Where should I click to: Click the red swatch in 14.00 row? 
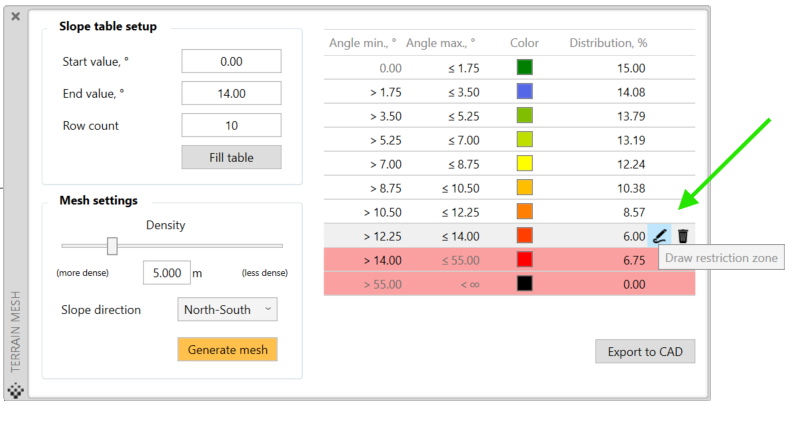coord(524,260)
